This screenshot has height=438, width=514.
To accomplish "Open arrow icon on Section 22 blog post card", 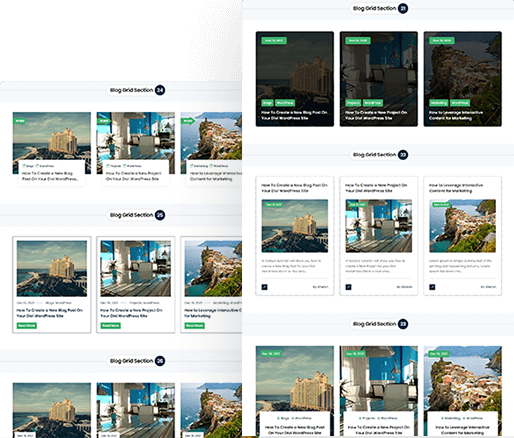I will [x=264, y=287].
